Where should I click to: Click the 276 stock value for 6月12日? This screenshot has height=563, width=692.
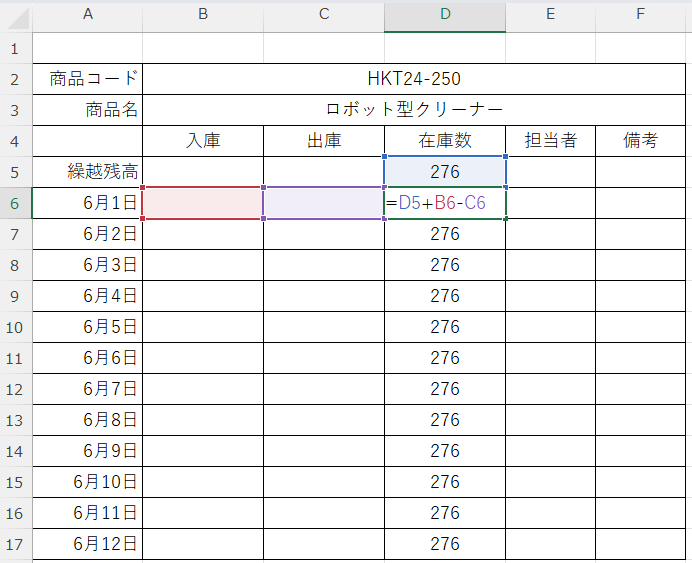point(445,544)
